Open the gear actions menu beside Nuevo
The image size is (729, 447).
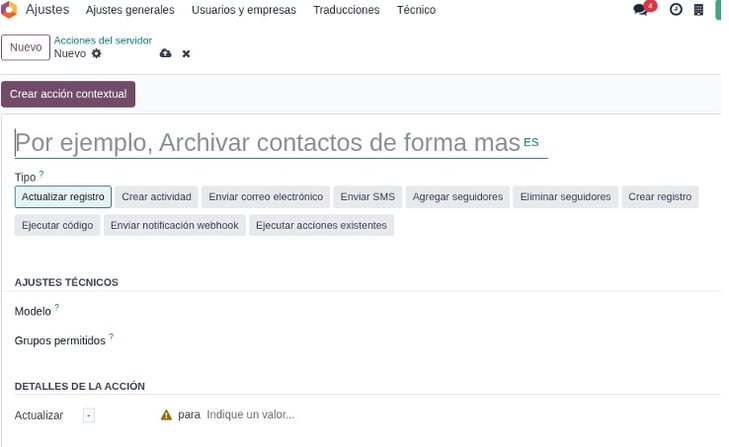96,53
